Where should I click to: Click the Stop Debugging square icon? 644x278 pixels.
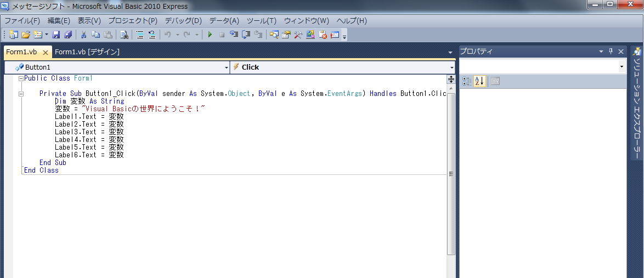click(222, 35)
